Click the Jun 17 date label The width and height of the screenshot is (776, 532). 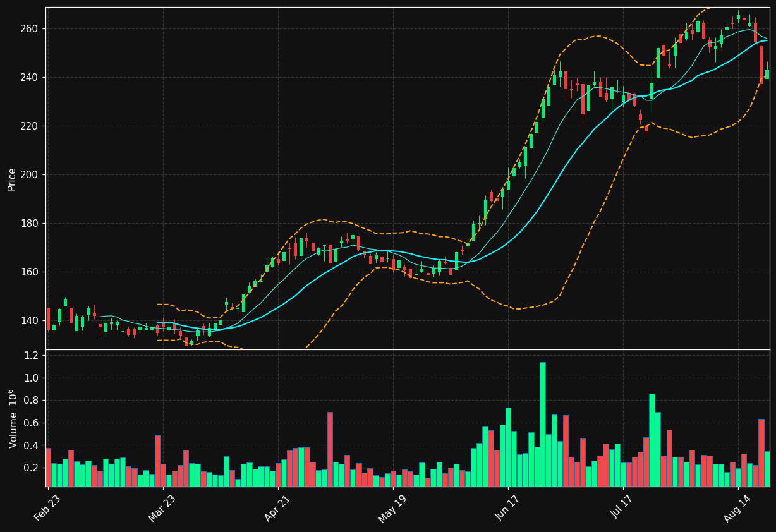507,507
